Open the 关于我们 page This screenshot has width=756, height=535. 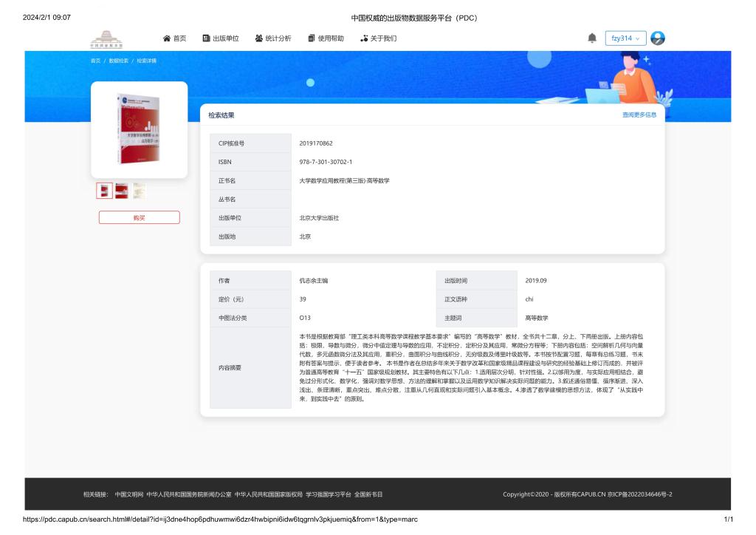pyautogui.click(x=379, y=38)
